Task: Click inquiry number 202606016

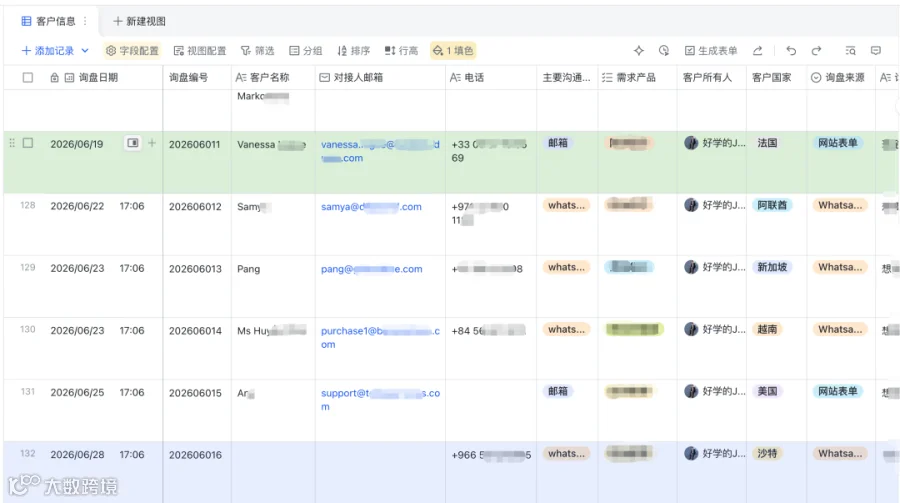Action: (x=195, y=455)
